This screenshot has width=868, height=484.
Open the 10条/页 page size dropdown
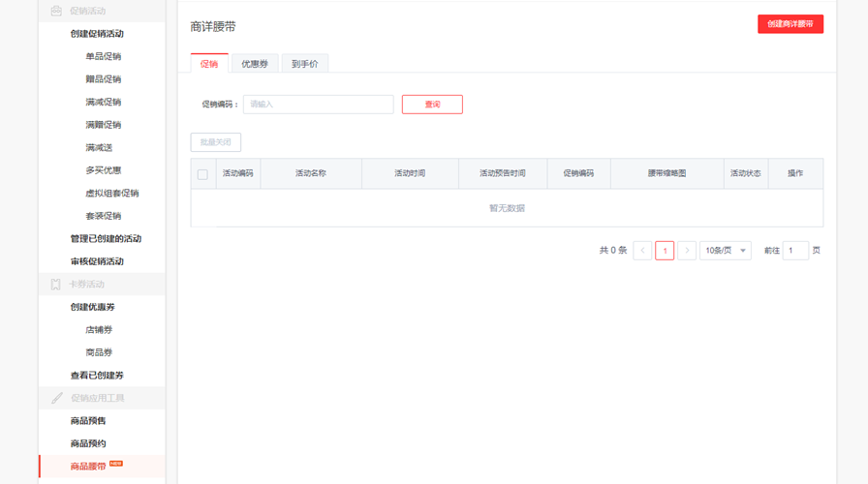point(726,251)
